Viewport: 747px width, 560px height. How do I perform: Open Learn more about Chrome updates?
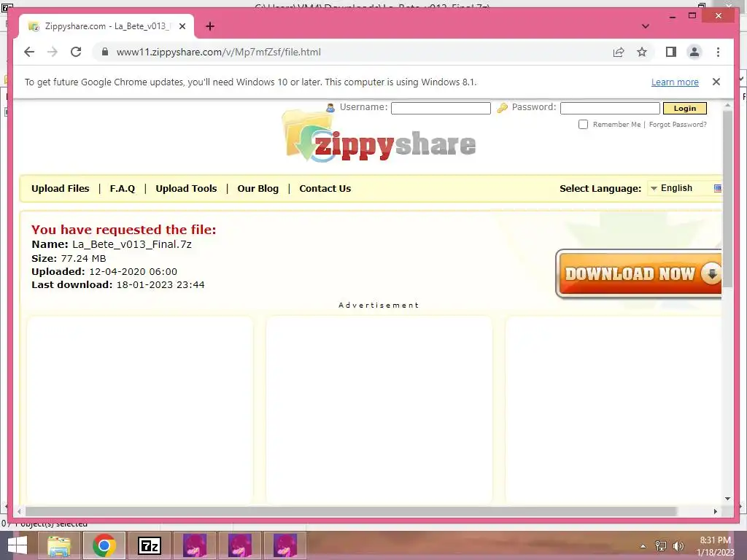point(675,82)
